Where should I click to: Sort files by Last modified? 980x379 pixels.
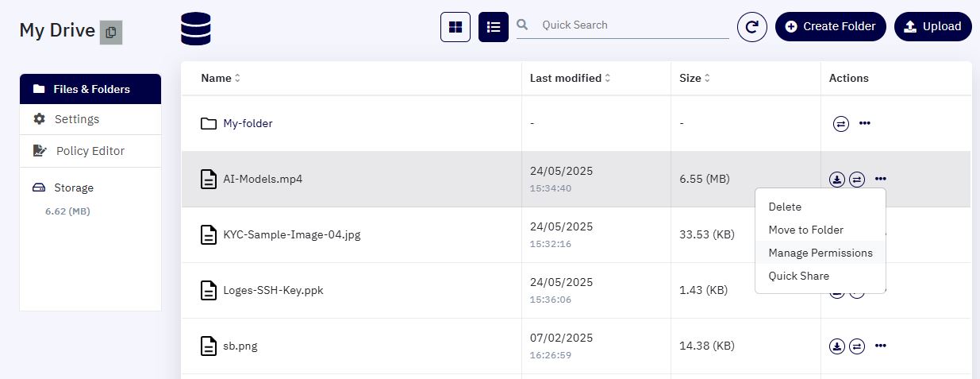coord(571,78)
